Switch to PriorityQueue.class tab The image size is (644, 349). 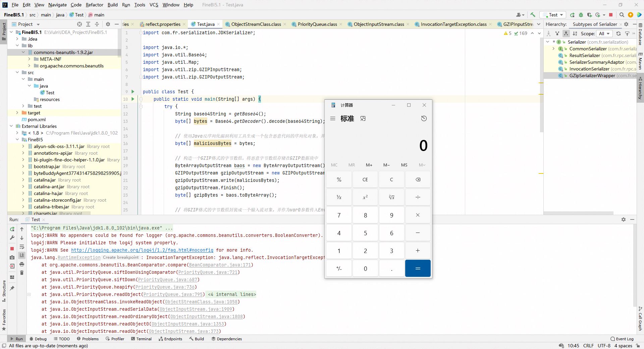(x=317, y=24)
